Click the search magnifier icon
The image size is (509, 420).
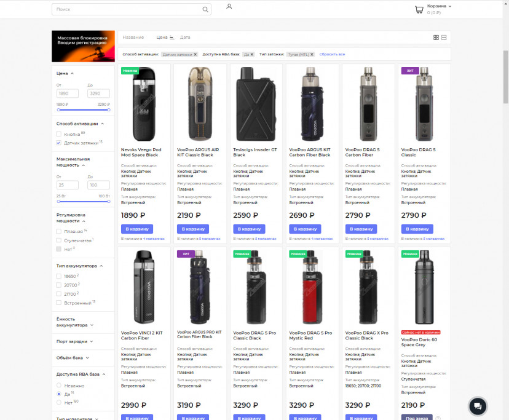click(x=205, y=9)
